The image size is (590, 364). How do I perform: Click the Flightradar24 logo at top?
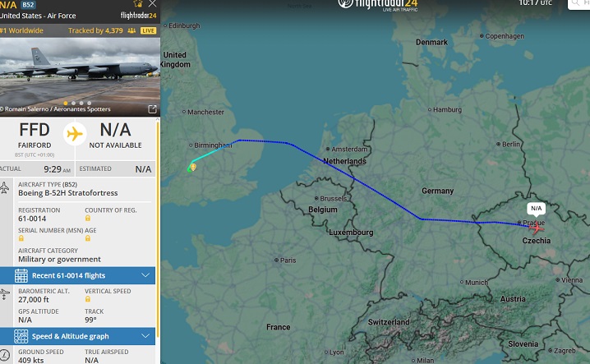pyautogui.click(x=367, y=6)
